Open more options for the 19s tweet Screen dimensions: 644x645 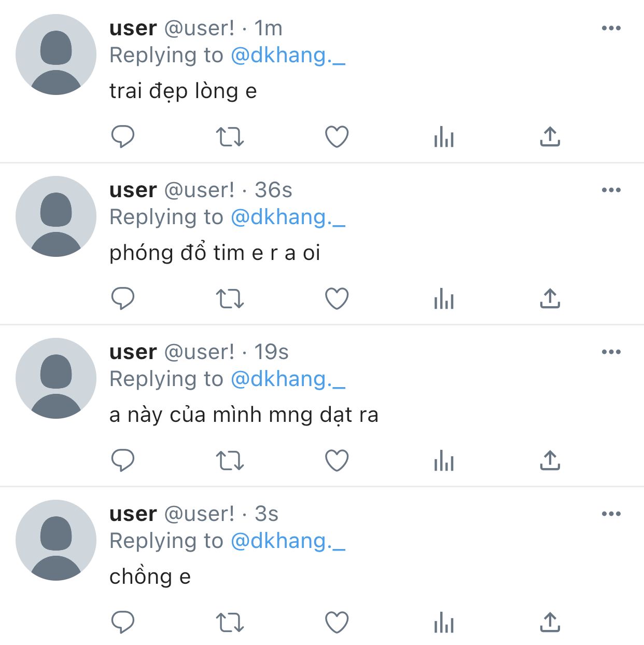tap(611, 352)
